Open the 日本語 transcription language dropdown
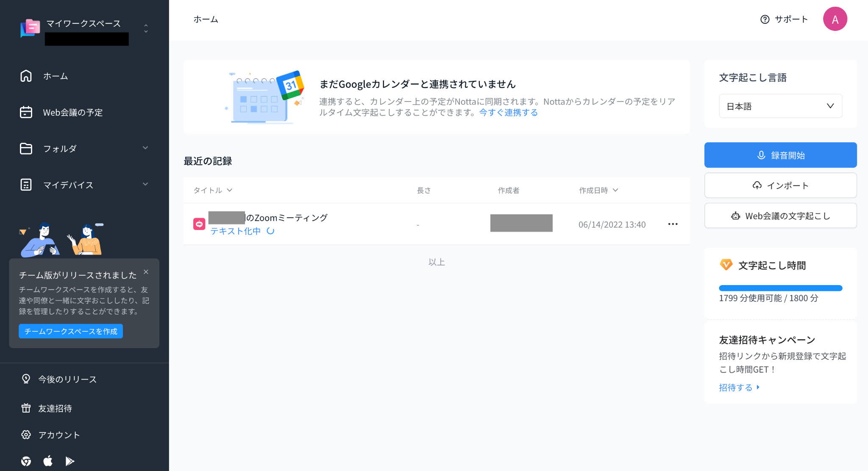Image resolution: width=868 pixels, height=471 pixels. (780, 106)
